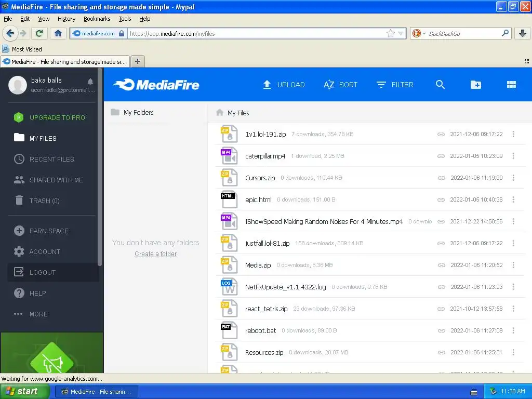Screen dimensions: 532x399
Task: Switch to grid view icon
Action: 511,85
